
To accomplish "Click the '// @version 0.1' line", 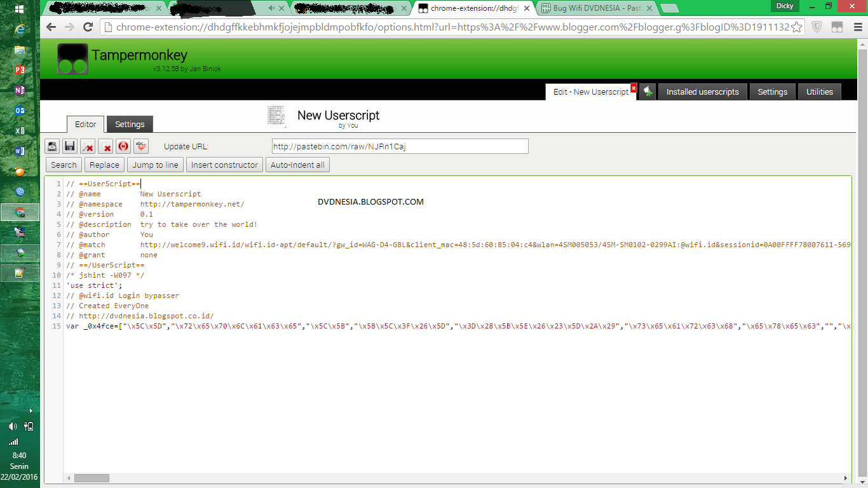I will click(x=109, y=214).
